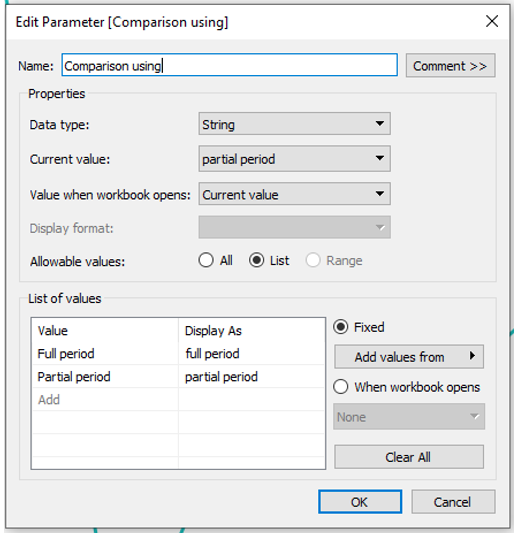This screenshot has width=517, height=533.
Task: Select the Partial period value cell
Action: (105, 377)
